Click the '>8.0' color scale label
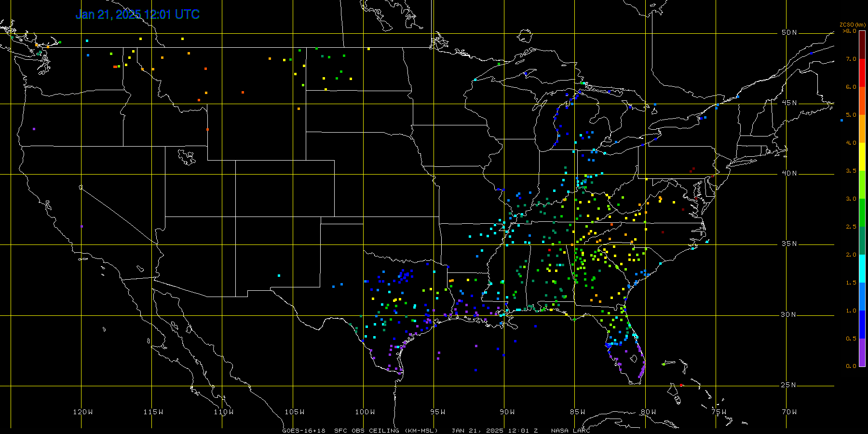 pyautogui.click(x=850, y=31)
